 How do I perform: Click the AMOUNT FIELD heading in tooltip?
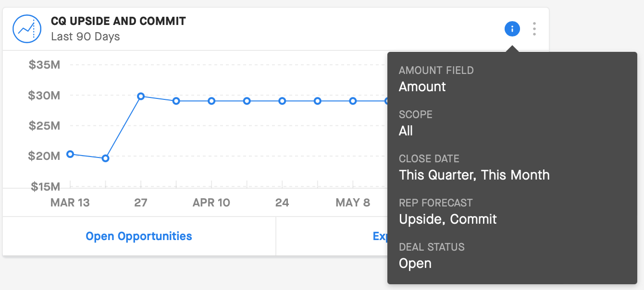click(436, 71)
